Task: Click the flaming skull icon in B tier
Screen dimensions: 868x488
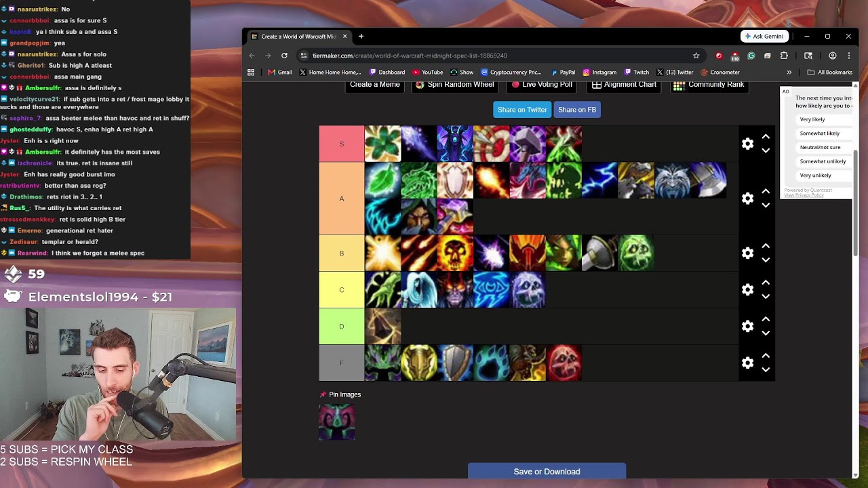Action: 455,253
